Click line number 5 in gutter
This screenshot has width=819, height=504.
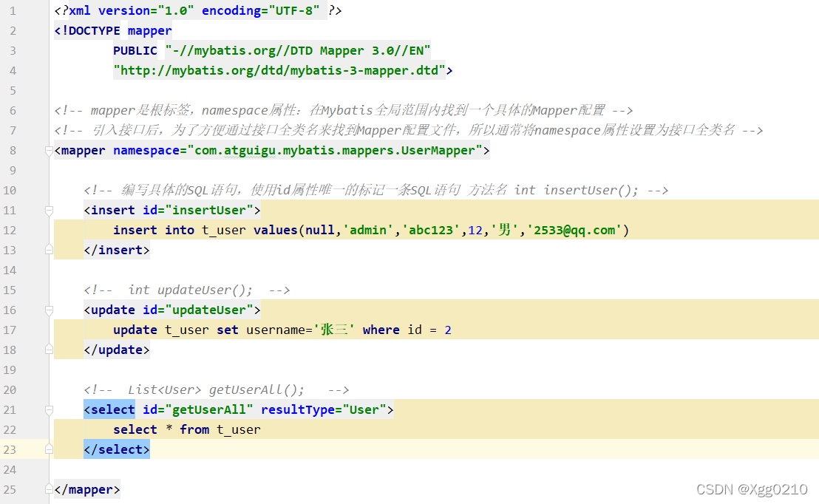[x=13, y=91]
